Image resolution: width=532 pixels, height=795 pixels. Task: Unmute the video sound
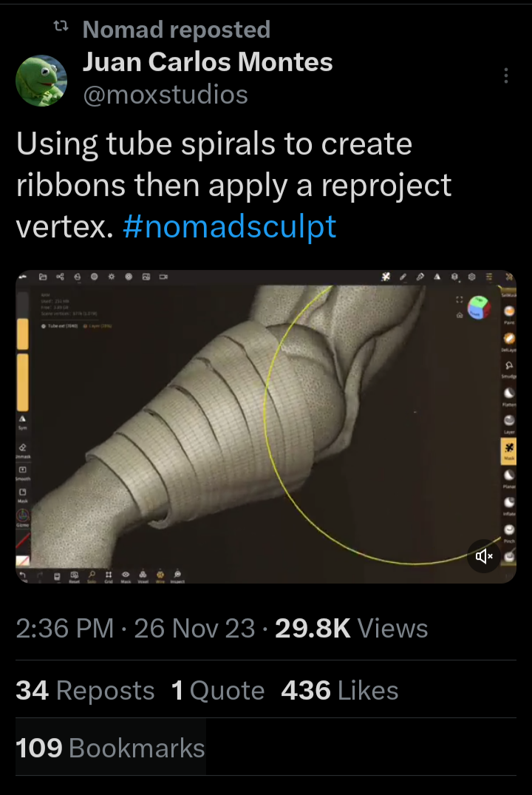coord(485,556)
